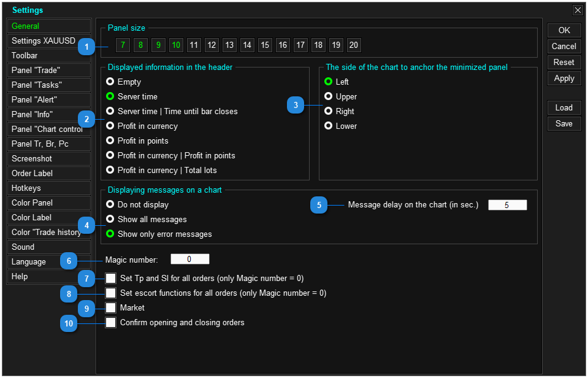Click the Apply button
588x378 pixels.
click(564, 79)
